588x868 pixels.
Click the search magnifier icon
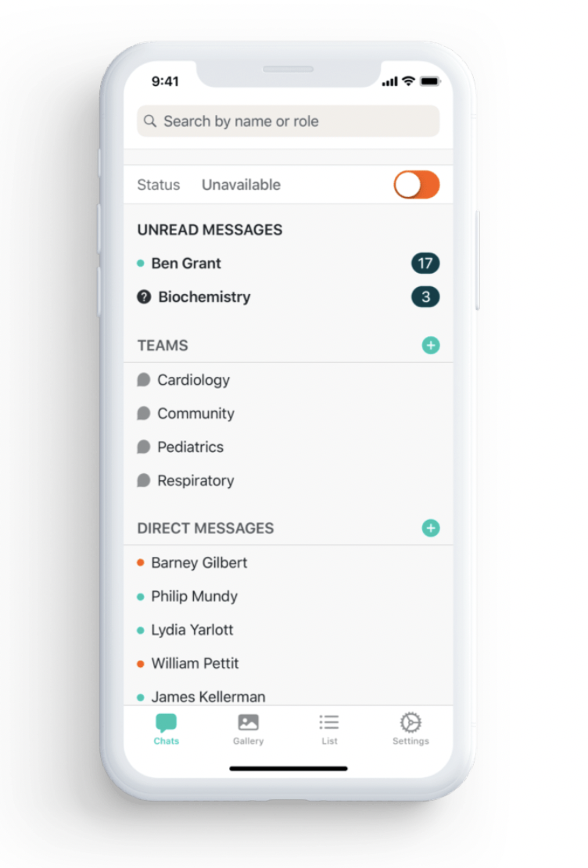[x=150, y=120]
